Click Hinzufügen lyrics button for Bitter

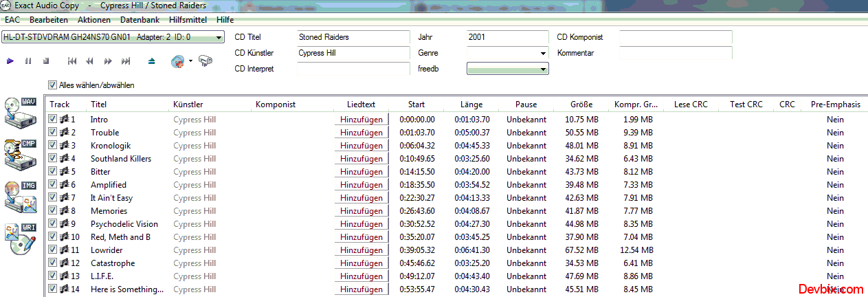pyautogui.click(x=361, y=172)
